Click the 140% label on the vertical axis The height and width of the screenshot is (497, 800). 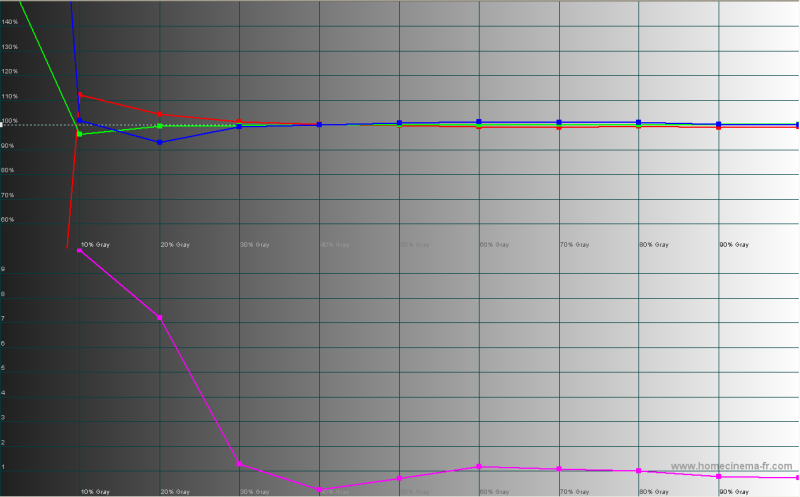(x=10, y=47)
